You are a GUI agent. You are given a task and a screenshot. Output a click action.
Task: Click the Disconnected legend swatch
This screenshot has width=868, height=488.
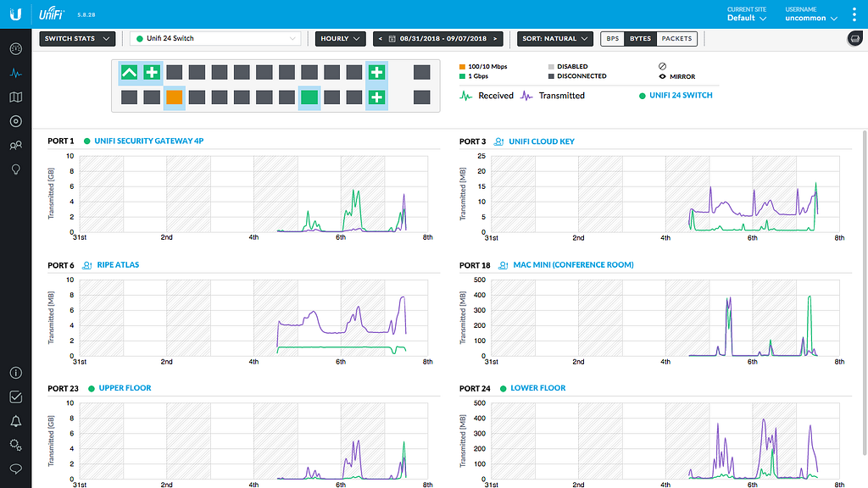tap(551, 76)
